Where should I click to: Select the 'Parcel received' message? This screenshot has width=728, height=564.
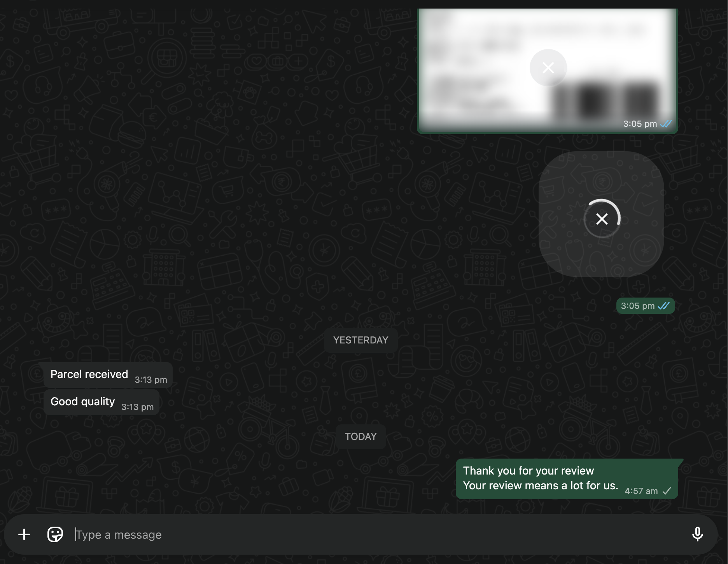tap(89, 374)
